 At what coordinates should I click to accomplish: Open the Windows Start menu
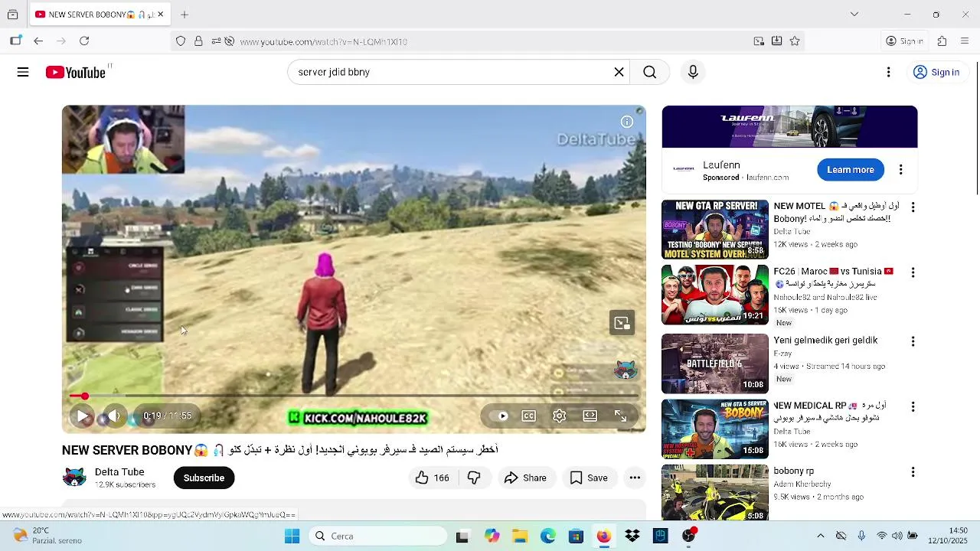tap(292, 536)
